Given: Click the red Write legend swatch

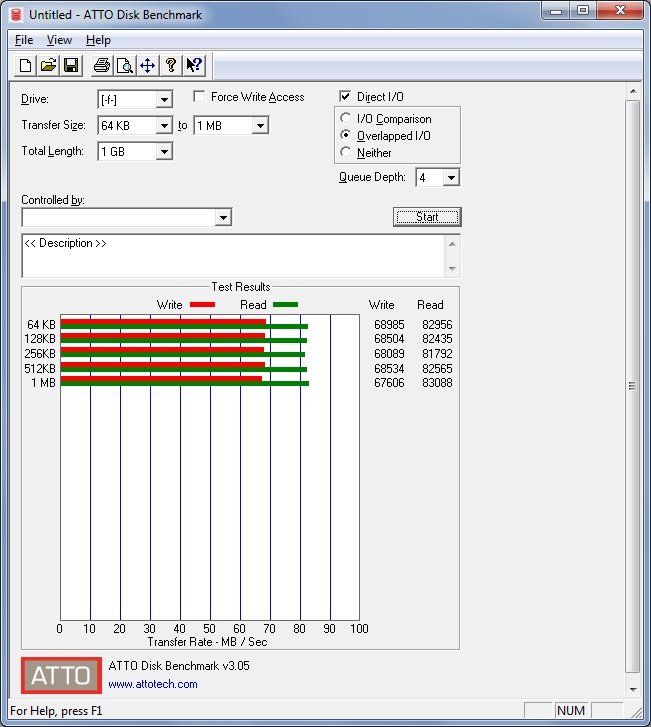Looking at the screenshot, I should pos(203,305).
